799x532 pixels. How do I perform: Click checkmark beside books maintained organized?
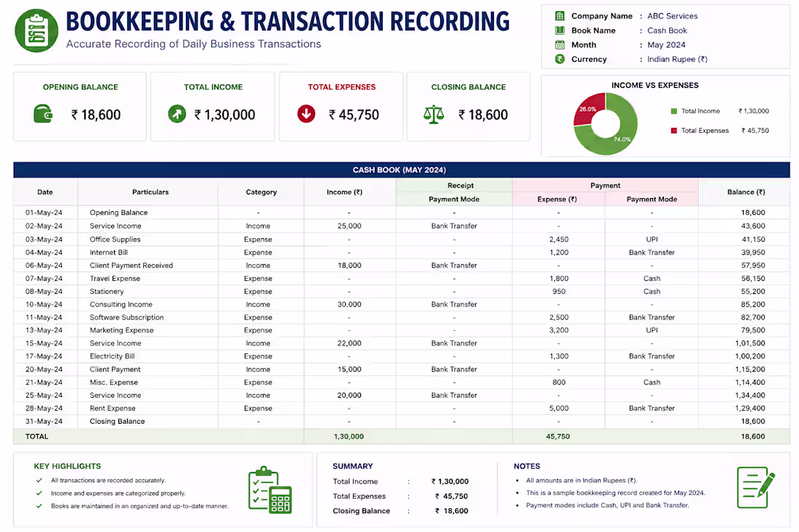(x=39, y=506)
